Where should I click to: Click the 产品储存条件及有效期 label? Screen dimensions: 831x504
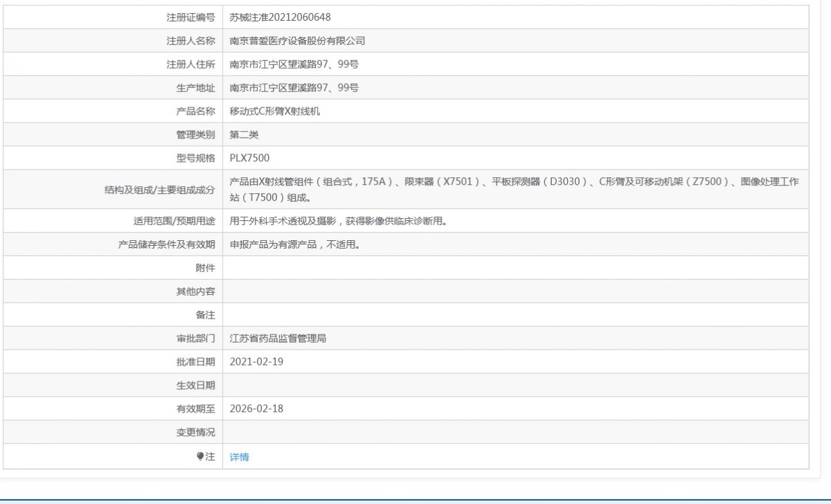coord(167,245)
